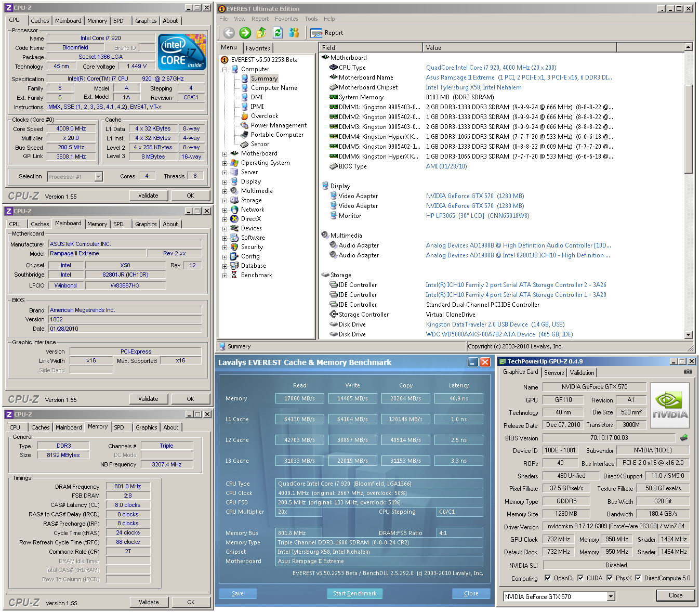Click scrollbar down arrow in EVEREST list
This screenshot has width=700, height=612.
[689, 335]
